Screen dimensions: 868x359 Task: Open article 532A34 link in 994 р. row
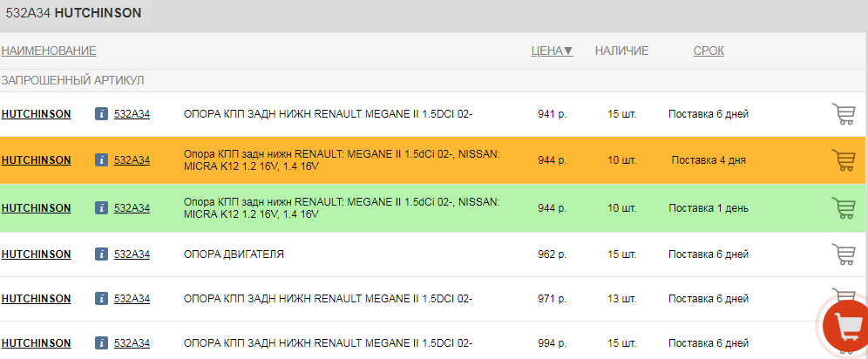pos(132,343)
